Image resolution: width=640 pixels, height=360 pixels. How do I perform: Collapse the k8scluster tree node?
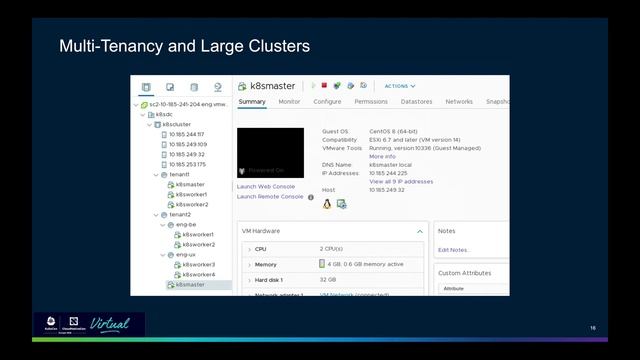point(149,124)
